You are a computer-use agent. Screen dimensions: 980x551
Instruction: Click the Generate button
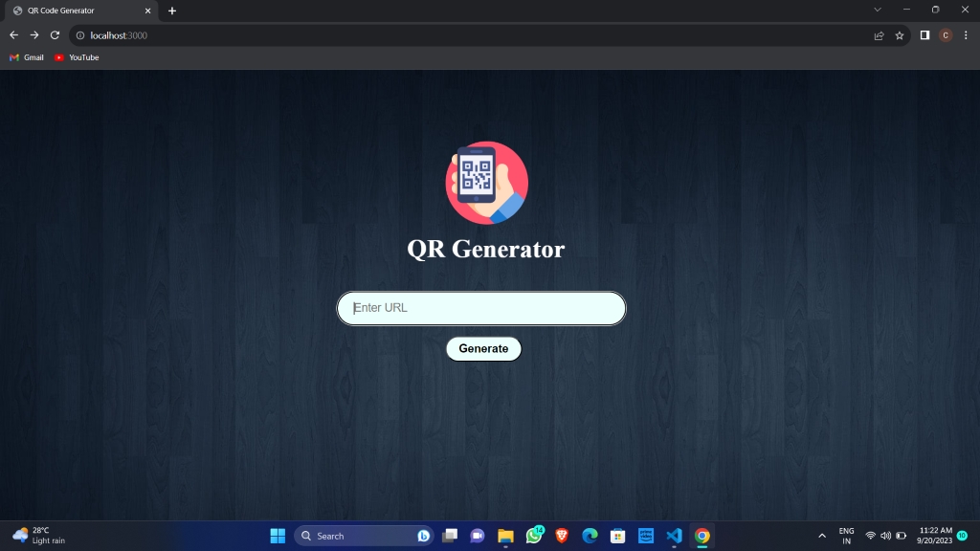(483, 348)
